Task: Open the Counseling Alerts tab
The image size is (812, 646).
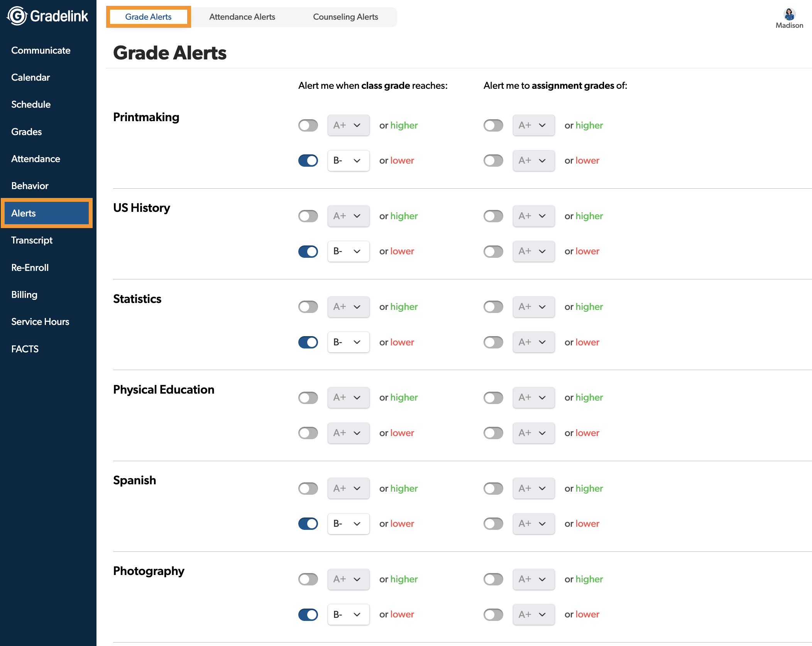Action: pyautogui.click(x=345, y=17)
